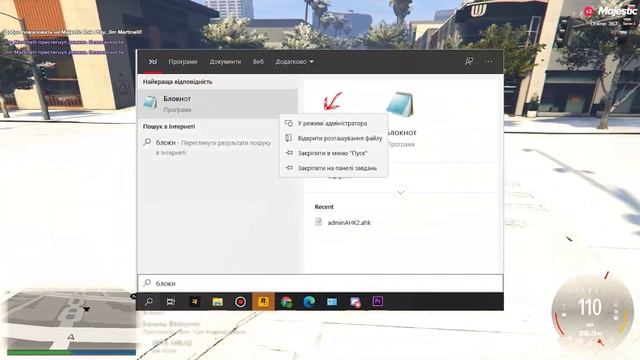Open the red record-button app on the taskbar
This screenshot has height=360, width=640.
pos(240,302)
